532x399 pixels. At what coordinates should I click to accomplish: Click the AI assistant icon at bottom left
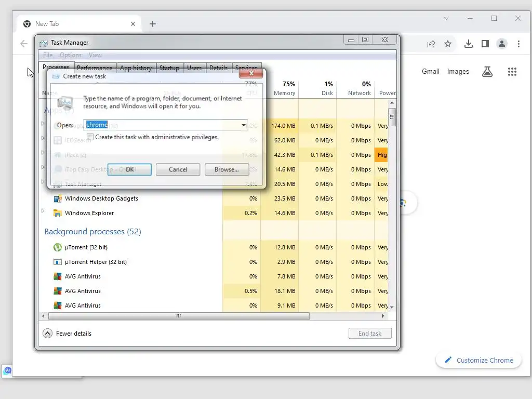(x=7, y=370)
